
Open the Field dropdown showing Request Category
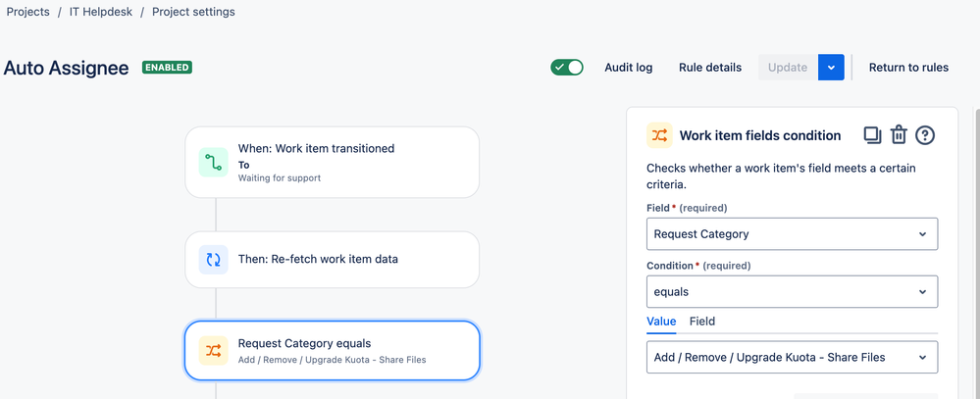[x=793, y=234]
